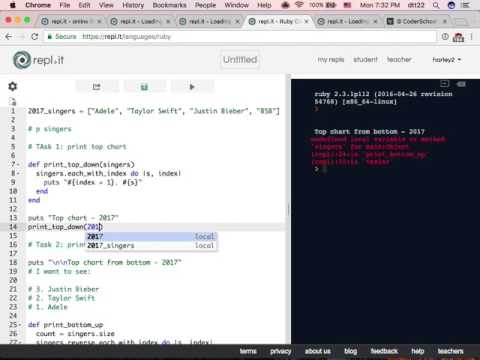Viewport: 480px width, 360px height.
Task: Reload the page with refresh icon
Action: [34, 37]
